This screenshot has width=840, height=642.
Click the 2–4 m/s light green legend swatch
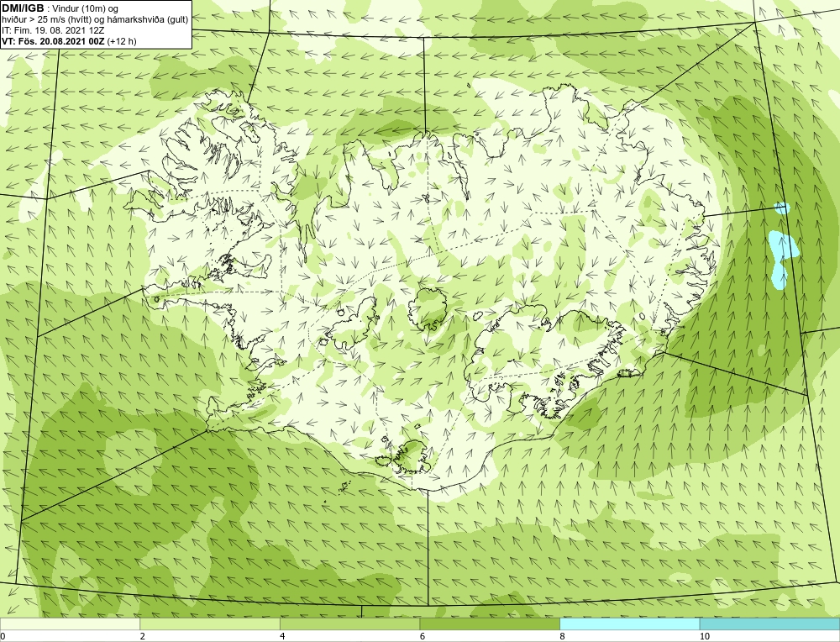210,624
